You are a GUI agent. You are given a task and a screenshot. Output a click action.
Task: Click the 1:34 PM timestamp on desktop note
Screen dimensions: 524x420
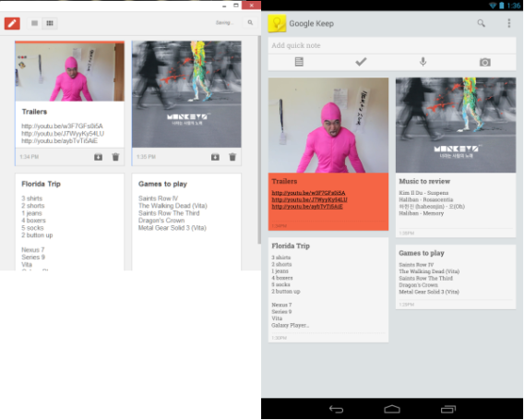coord(30,157)
